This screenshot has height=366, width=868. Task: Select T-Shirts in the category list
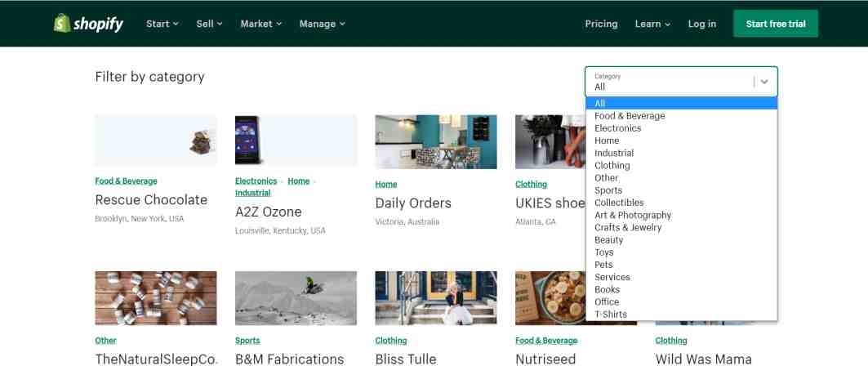682,315
